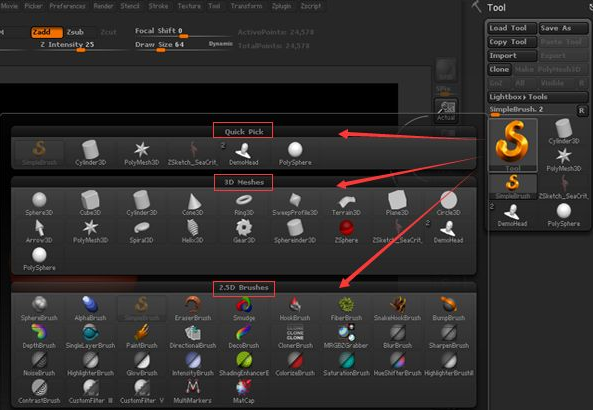This screenshot has height=410, width=593.
Task: Pick BumpBrush
Action: click(449, 309)
